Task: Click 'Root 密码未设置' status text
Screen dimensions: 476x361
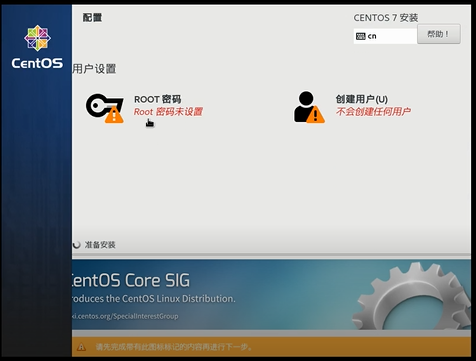Action: pyautogui.click(x=168, y=112)
